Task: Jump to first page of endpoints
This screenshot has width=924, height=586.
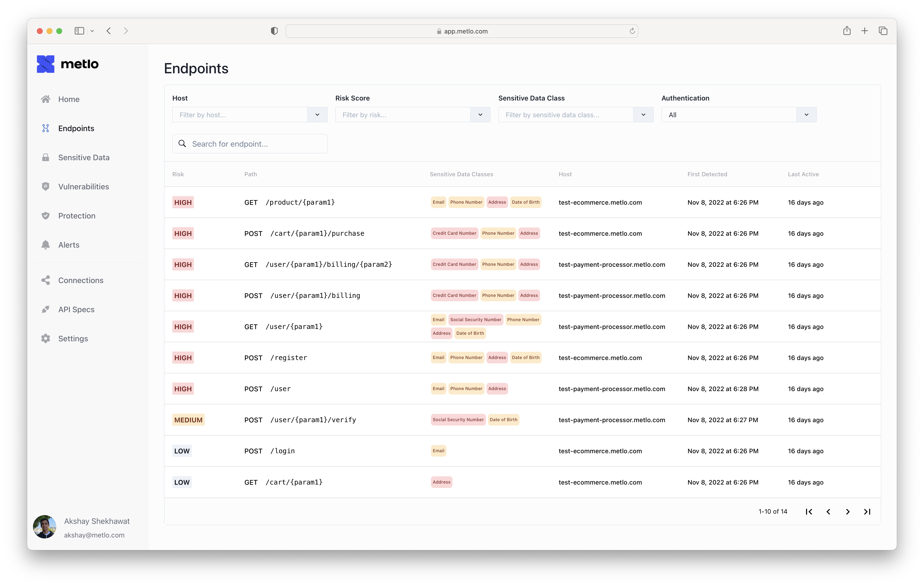Action: click(809, 511)
